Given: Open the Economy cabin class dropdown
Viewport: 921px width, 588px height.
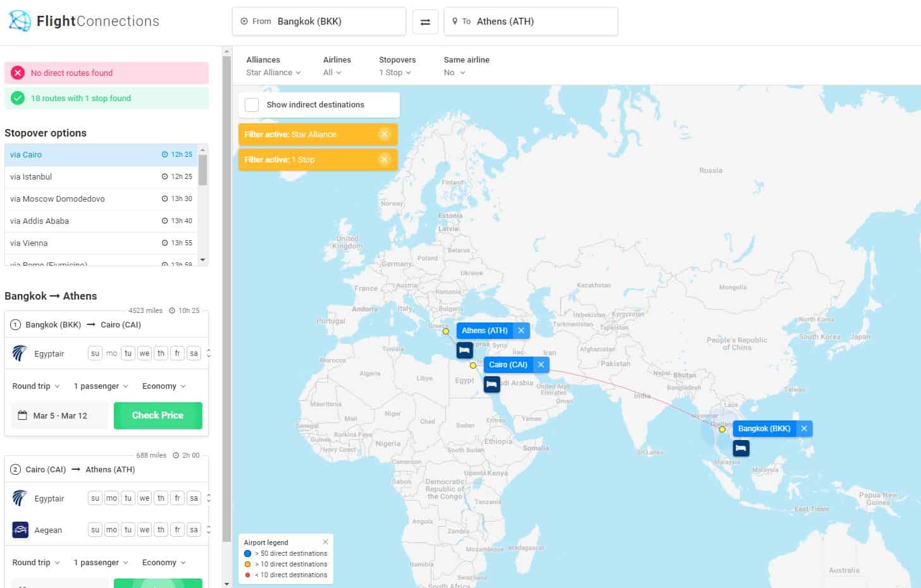Looking at the screenshot, I should [x=163, y=386].
